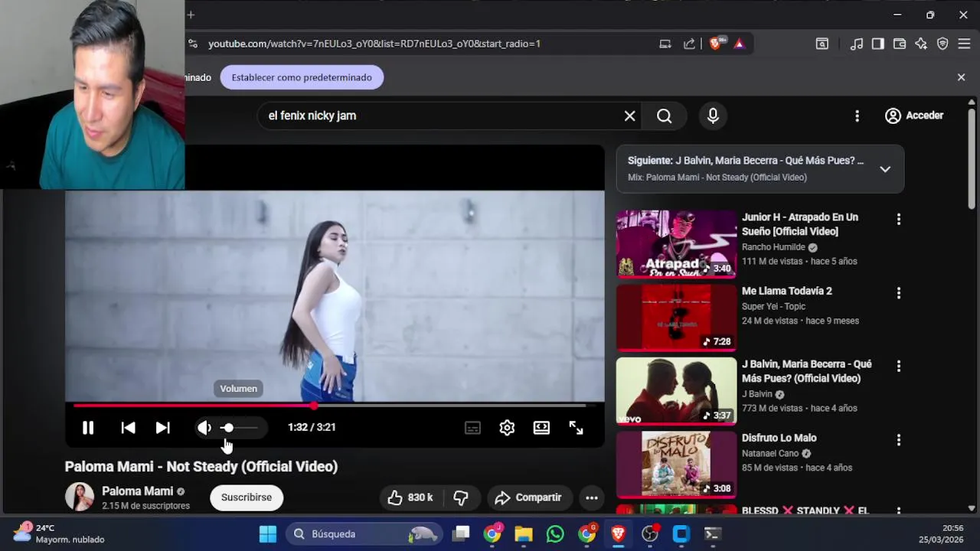The height and width of the screenshot is (551, 980).
Task: Open options for Qué Más Pues video
Action: (898, 366)
